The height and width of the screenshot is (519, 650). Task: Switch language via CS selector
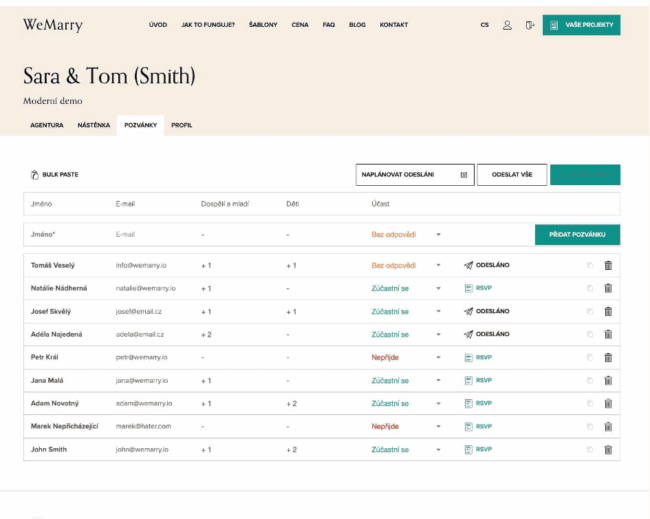[485, 25]
